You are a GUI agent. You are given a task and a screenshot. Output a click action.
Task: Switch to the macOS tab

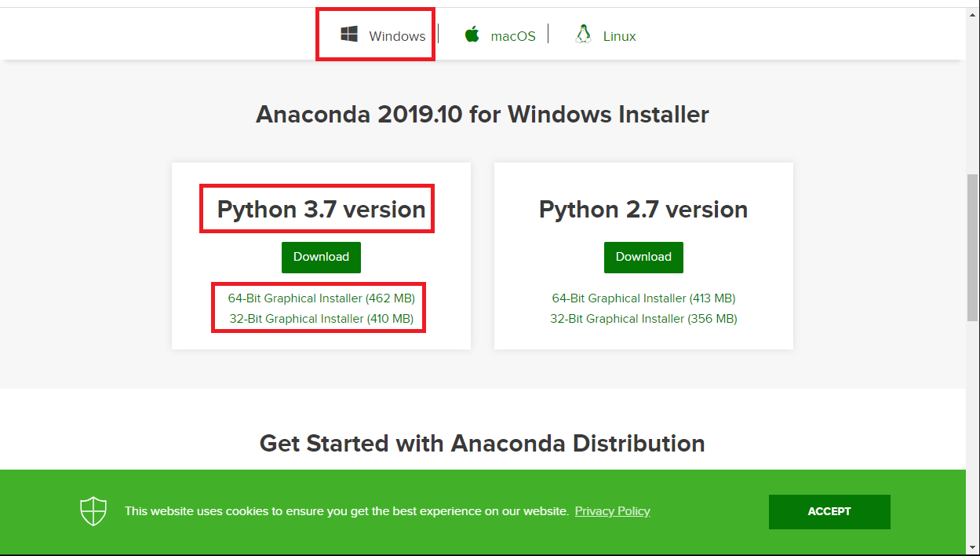tap(513, 36)
